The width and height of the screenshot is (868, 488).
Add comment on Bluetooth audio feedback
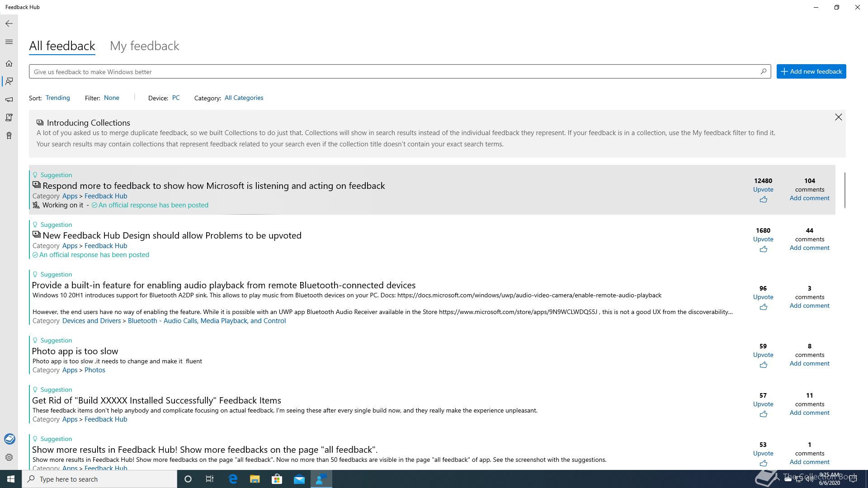point(809,305)
